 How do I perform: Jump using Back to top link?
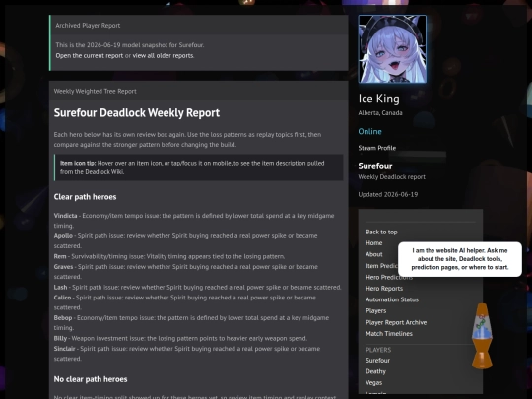pyautogui.click(x=381, y=233)
